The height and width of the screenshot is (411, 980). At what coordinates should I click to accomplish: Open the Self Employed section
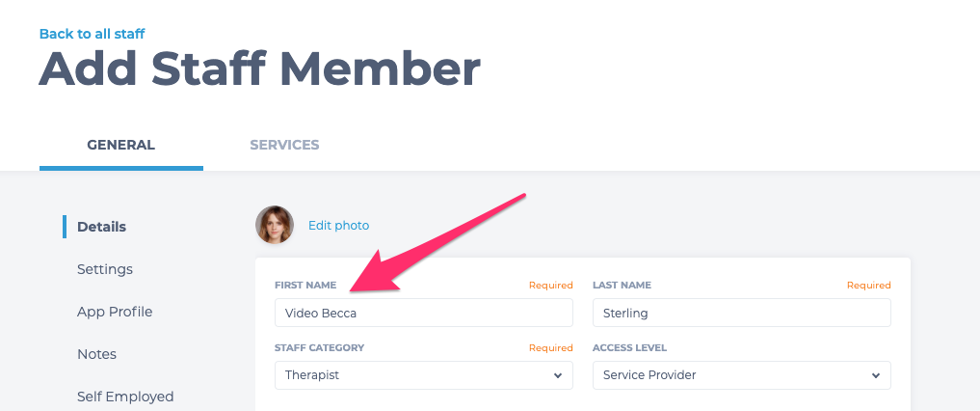pyautogui.click(x=125, y=397)
